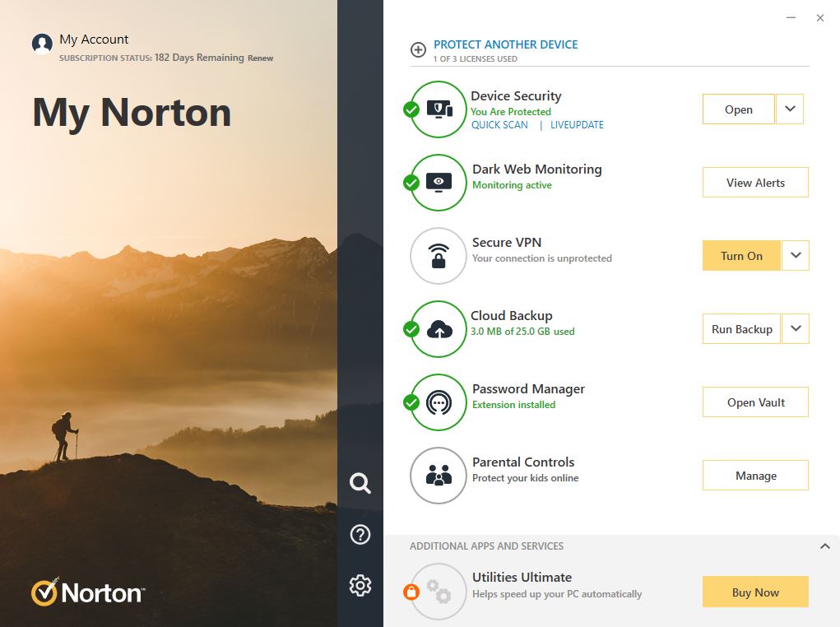
Task: Click Open Vault for Password Manager
Action: click(755, 402)
